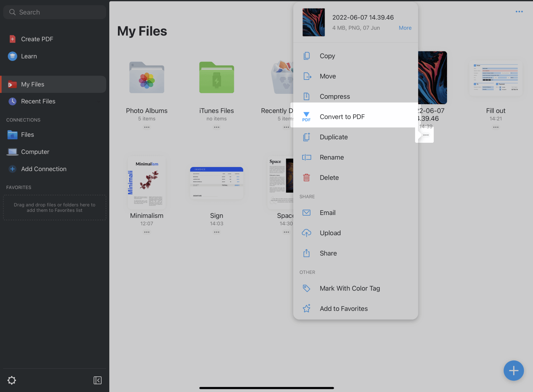Click the Email envelope icon

(x=306, y=213)
